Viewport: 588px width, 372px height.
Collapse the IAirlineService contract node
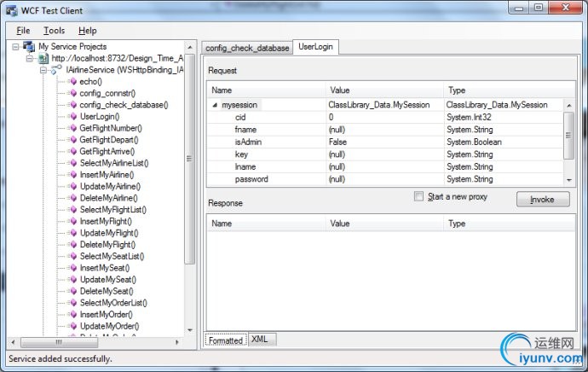point(43,70)
